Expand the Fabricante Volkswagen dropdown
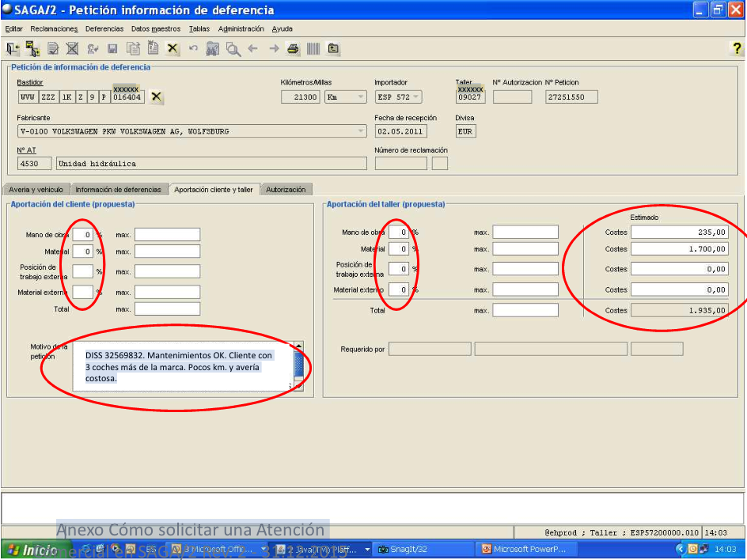Screen dimensions: 747x560 192,131
